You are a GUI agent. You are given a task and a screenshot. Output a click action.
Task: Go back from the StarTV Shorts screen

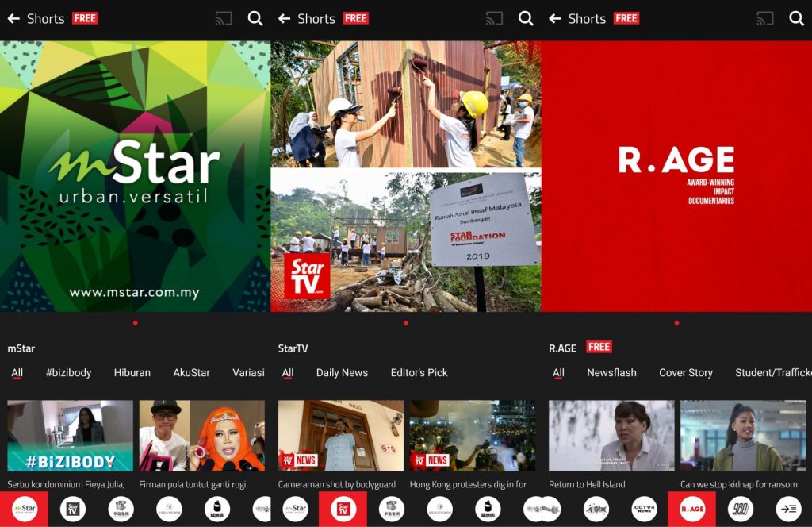click(285, 19)
